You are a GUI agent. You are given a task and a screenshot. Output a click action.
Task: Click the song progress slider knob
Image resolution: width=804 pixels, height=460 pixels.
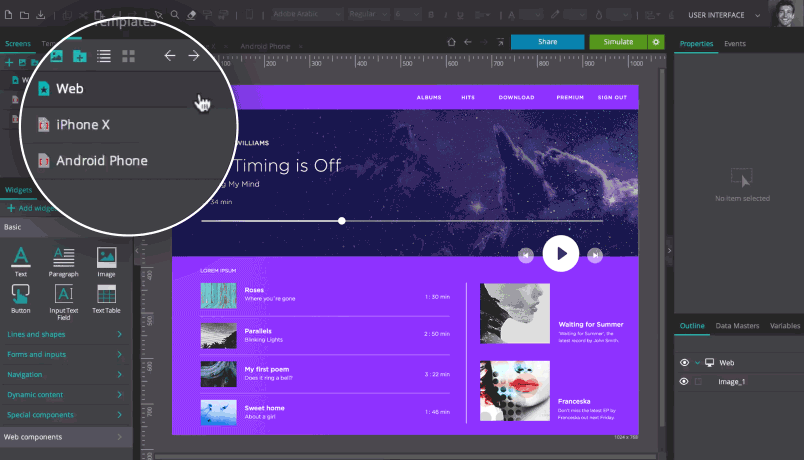tap(341, 221)
